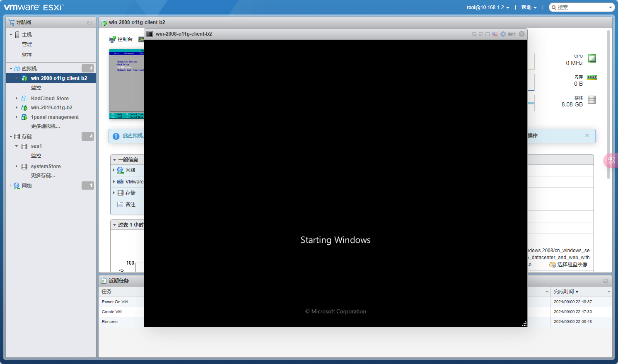Open the 1panel management virtual machine
The height and width of the screenshot is (364, 618).
pyautogui.click(x=55, y=117)
